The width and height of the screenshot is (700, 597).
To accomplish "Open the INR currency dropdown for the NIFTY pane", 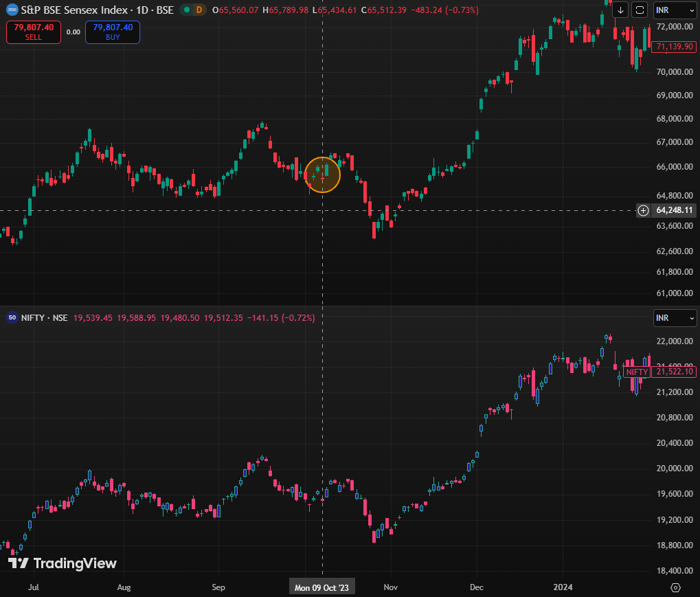I will (x=674, y=318).
